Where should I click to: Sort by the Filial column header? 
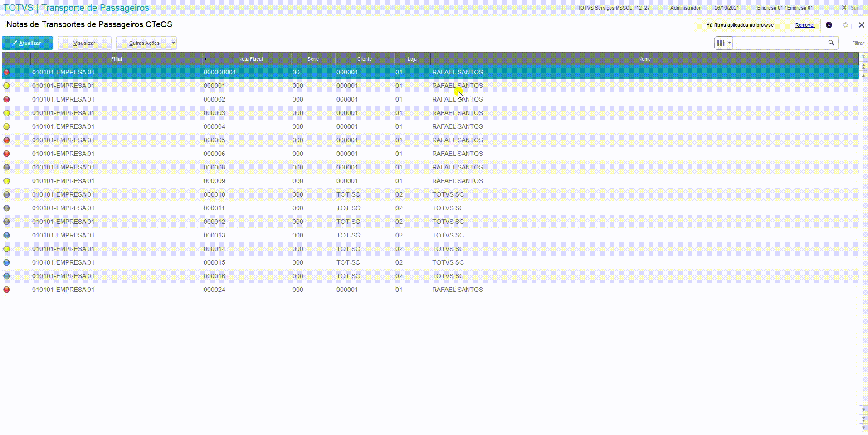[x=117, y=59]
